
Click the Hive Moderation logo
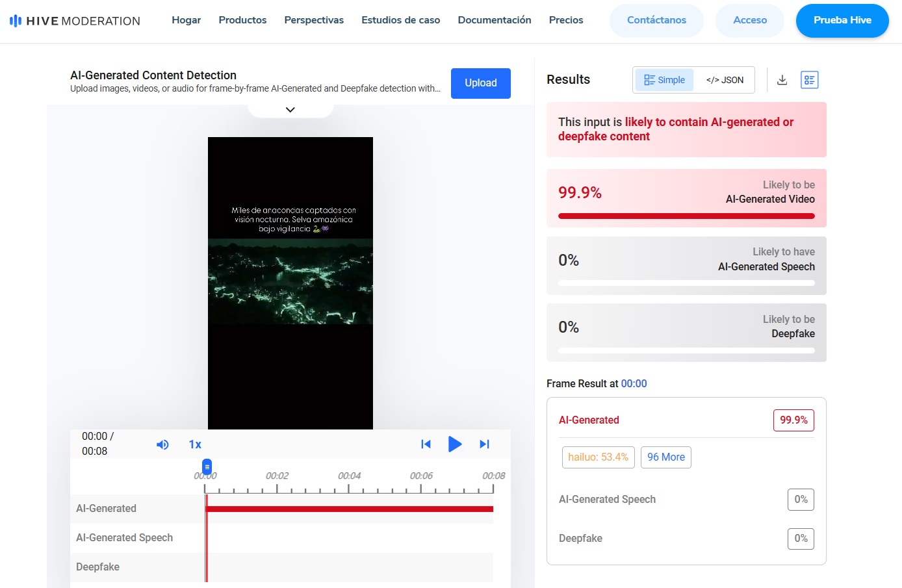tap(75, 21)
